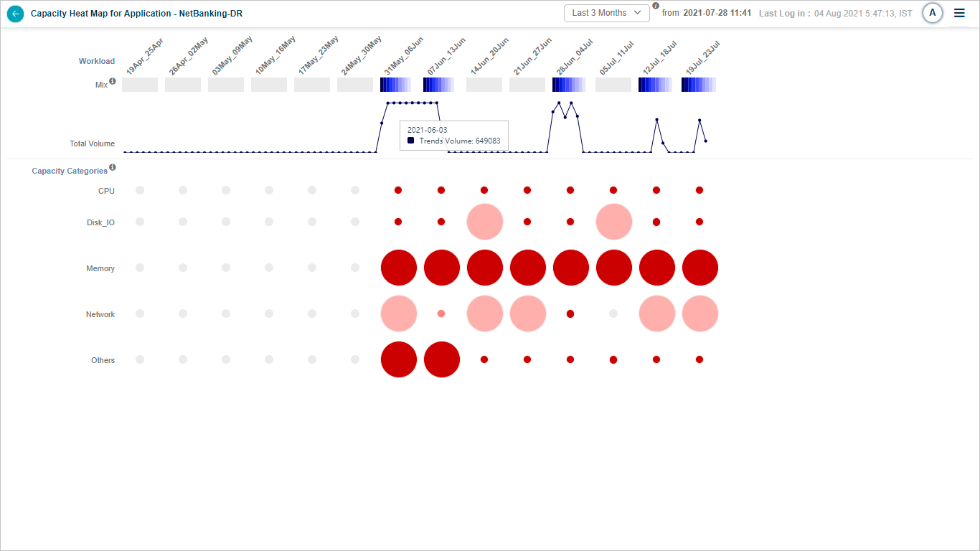
Task: Click the Network bubble for 19Jul_23Jul
Action: tap(700, 314)
